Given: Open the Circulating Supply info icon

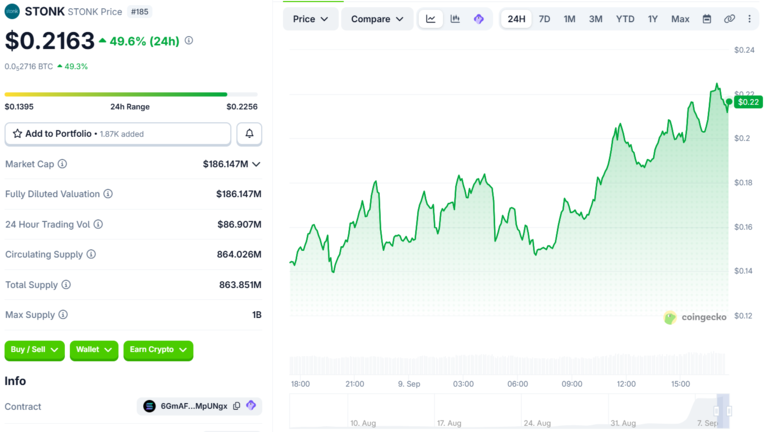Looking at the screenshot, I should [91, 254].
